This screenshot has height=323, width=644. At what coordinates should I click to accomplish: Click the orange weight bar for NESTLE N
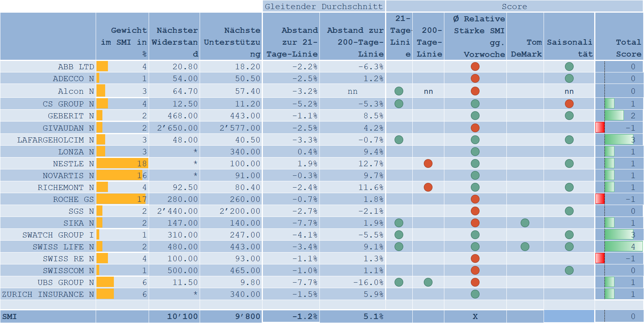[x=122, y=163]
